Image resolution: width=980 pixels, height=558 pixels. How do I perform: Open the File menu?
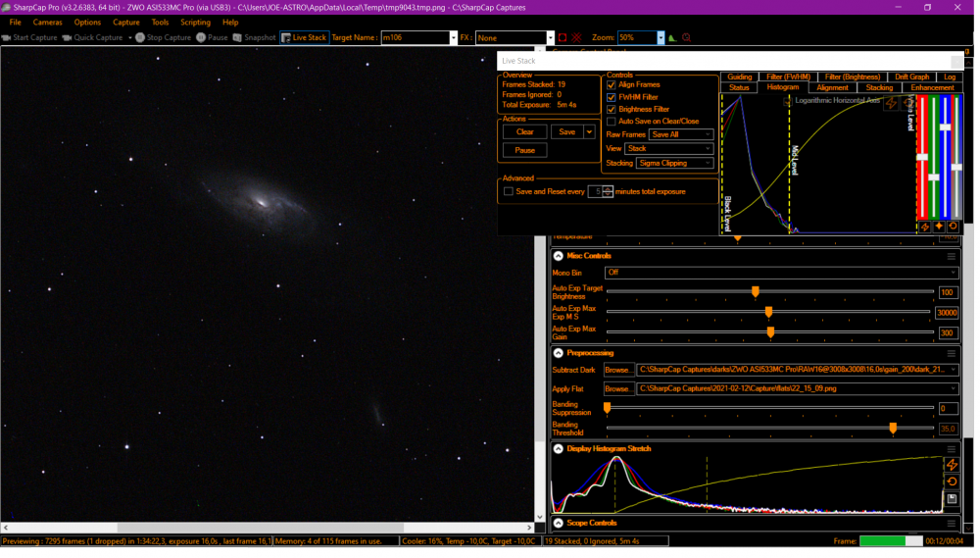(x=15, y=22)
